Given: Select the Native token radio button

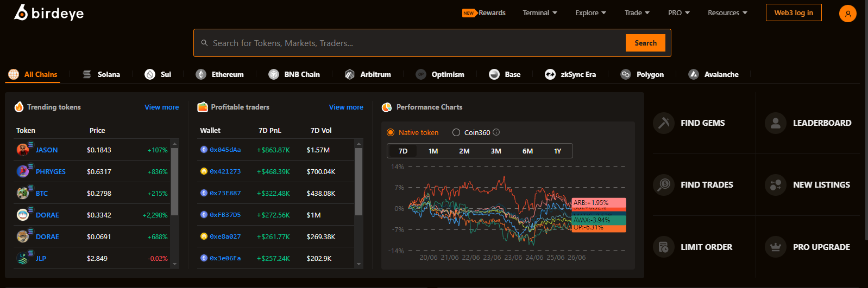Looking at the screenshot, I should [391, 132].
